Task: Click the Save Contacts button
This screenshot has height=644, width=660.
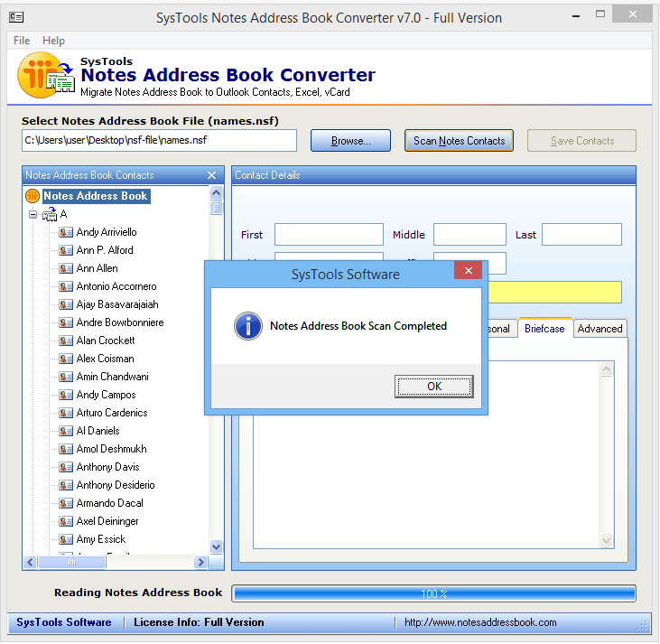Action: click(x=581, y=141)
